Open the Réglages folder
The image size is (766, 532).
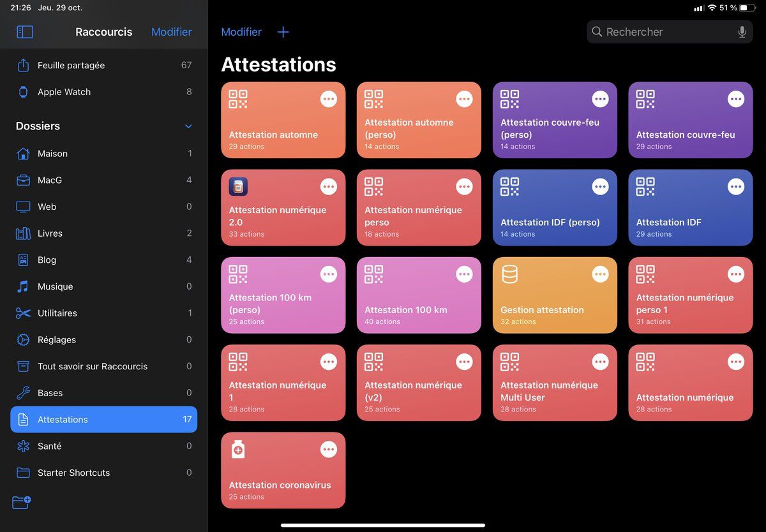[104, 339]
